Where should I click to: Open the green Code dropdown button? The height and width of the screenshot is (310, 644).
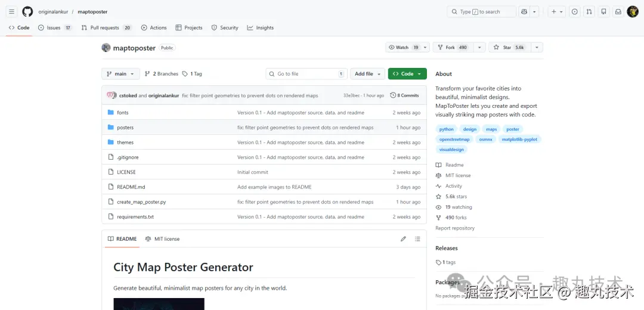tap(407, 74)
